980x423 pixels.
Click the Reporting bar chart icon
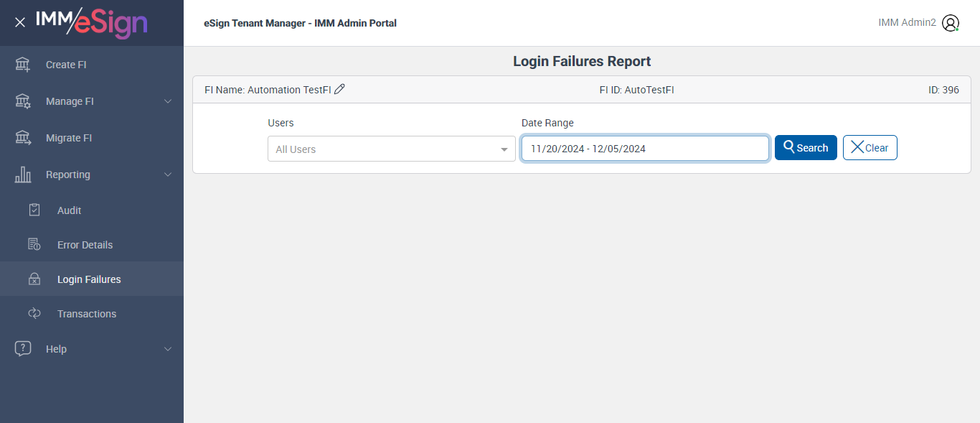point(23,175)
